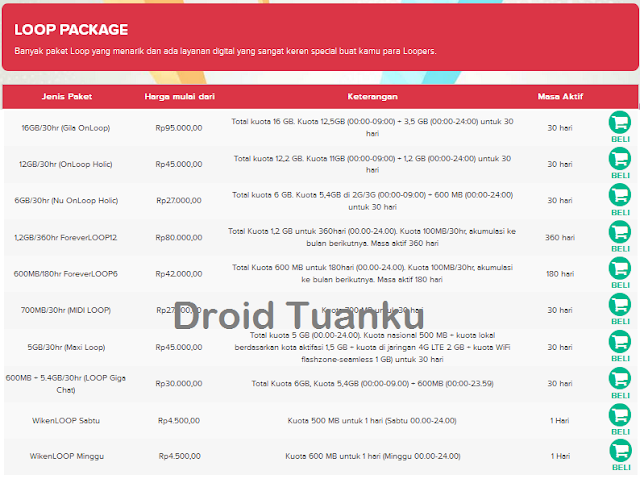
Task: Select the 1,2GB/360hr ForeverLOOP12 package name
Action: click(66, 237)
